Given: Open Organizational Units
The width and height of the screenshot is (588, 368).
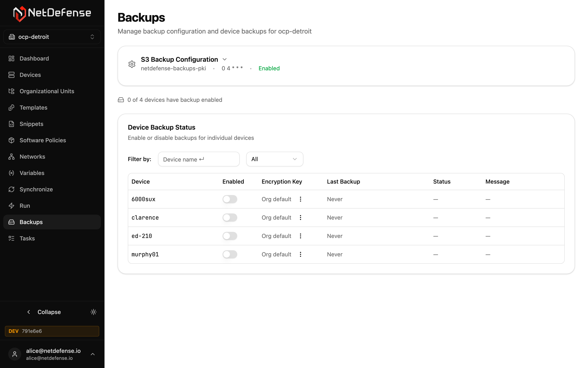Looking at the screenshot, I should [x=52, y=91].
